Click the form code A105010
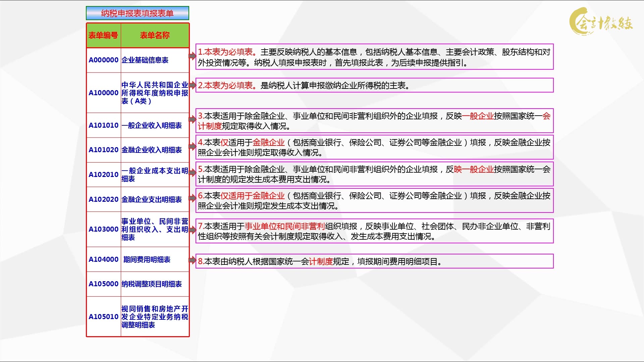Image resolution: width=644 pixels, height=362 pixels. pos(103,317)
